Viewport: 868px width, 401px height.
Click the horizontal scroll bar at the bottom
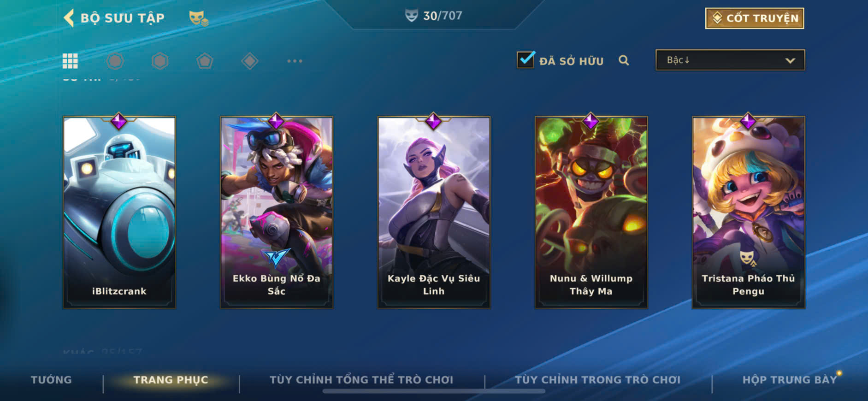[x=434, y=391]
